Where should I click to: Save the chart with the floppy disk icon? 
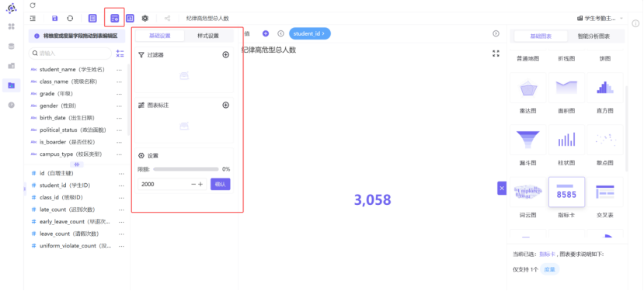(x=55, y=18)
